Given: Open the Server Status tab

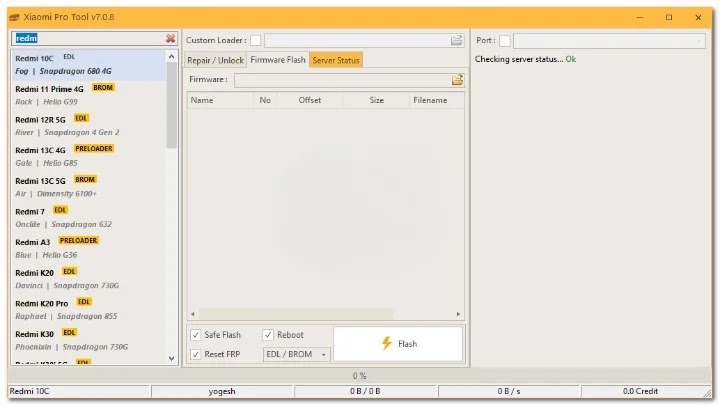Looking at the screenshot, I should pyautogui.click(x=336, y=60).
